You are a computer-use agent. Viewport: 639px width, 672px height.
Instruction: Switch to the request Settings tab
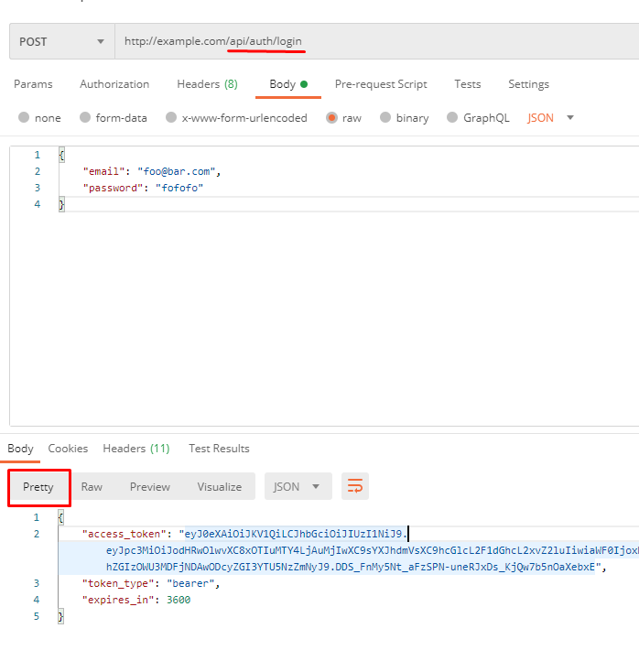[528, 84]
